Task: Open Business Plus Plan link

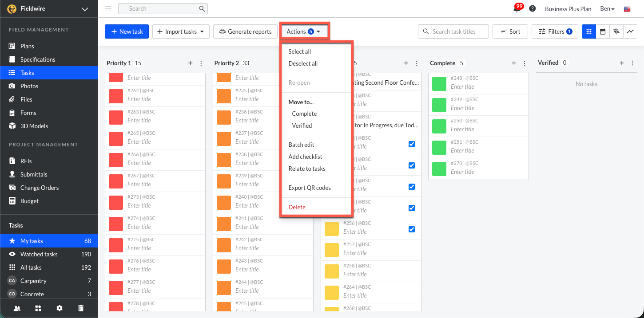Action: [x=568, y=9]
